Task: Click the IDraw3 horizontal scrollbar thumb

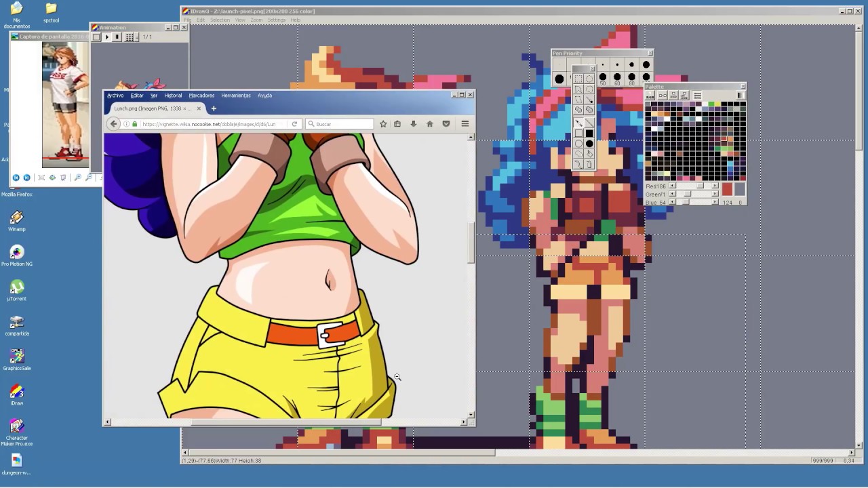Action: 341,453
